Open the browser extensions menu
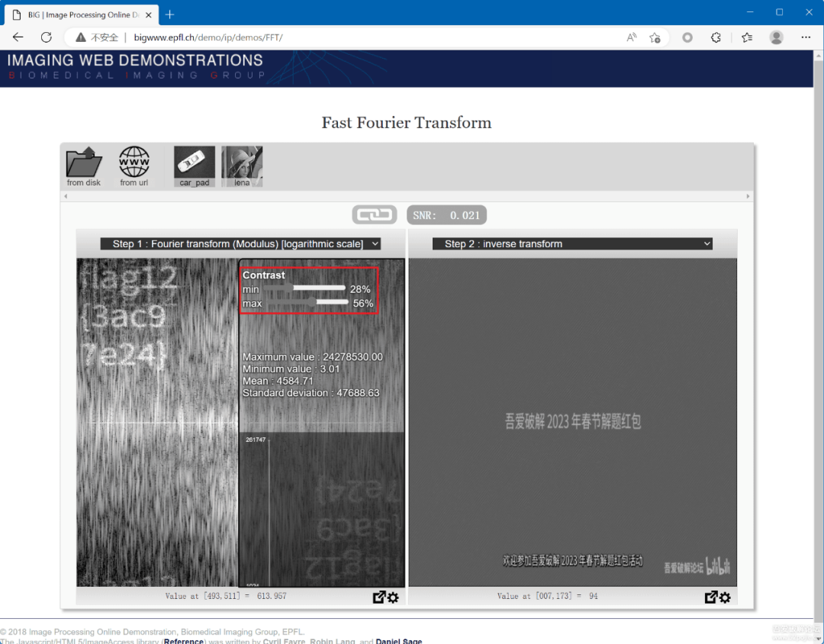 coord(716,37)
